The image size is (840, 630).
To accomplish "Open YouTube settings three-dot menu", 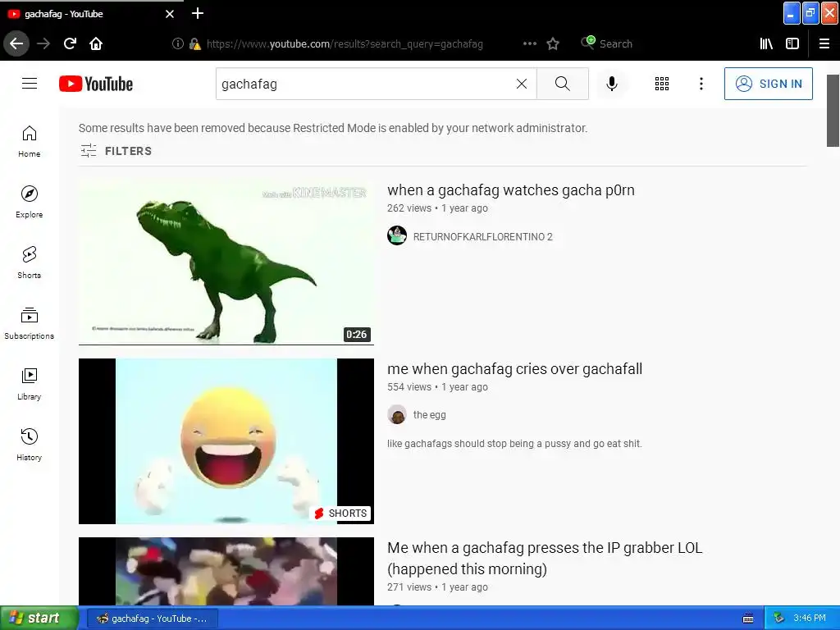I will pyautogui.click(x=701, y=84).
